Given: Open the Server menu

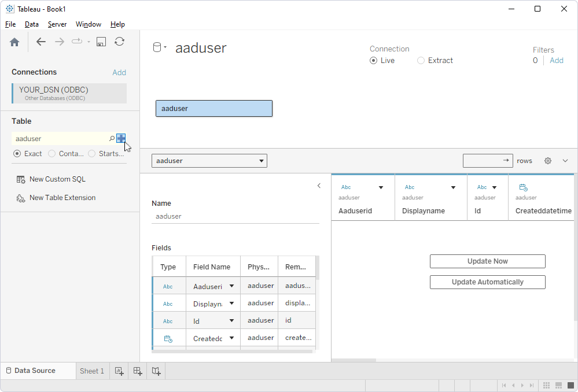Looking at the screenshot, I should 57,24.
